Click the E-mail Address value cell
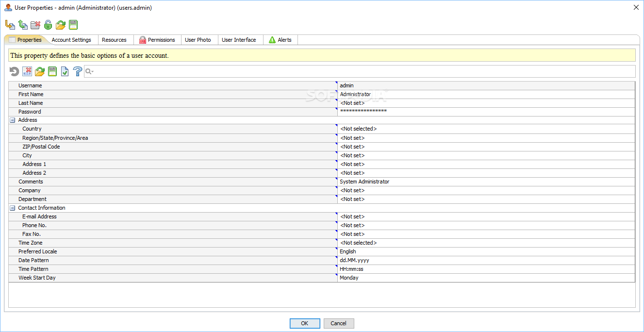 point(486,216)
